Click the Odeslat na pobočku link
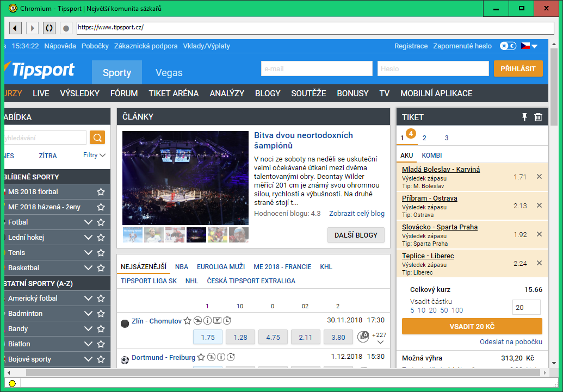 point(511,342)
